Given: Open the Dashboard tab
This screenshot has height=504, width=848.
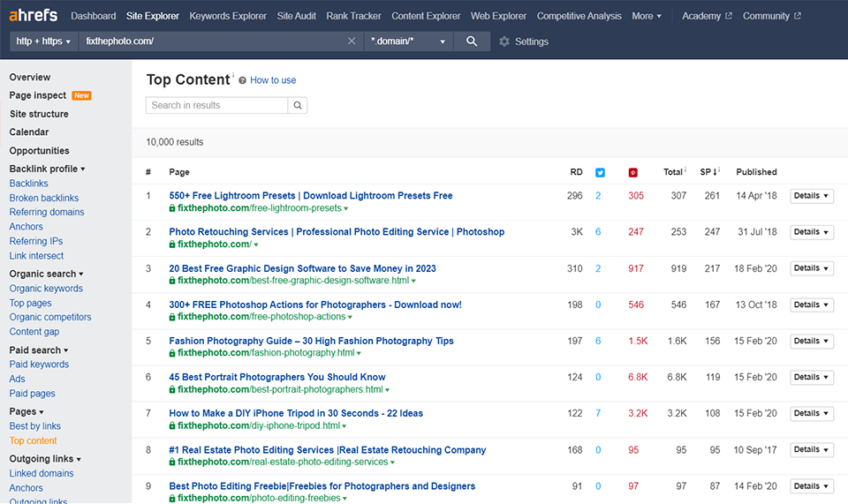Looking at the screenshot, I should 93,16.
